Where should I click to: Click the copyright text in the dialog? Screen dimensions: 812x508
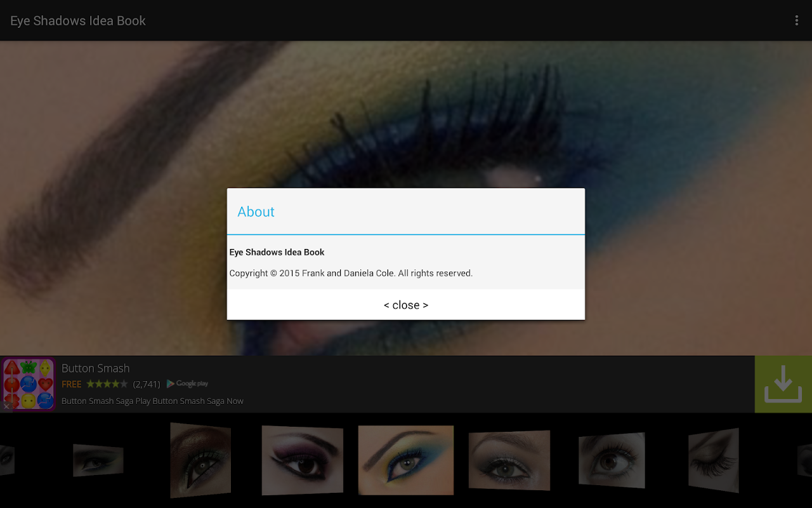[351, 273]
